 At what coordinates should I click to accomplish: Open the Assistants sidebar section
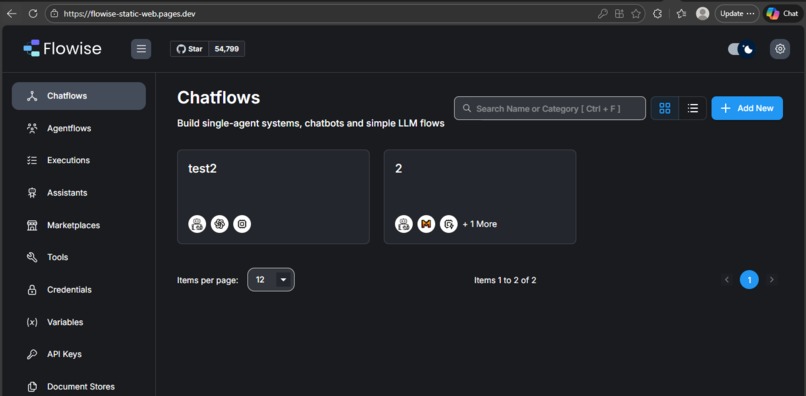[79, 193]
